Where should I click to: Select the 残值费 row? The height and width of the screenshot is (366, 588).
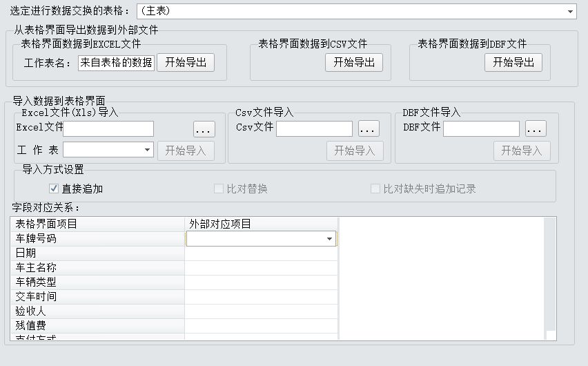[x=97, y=326]
